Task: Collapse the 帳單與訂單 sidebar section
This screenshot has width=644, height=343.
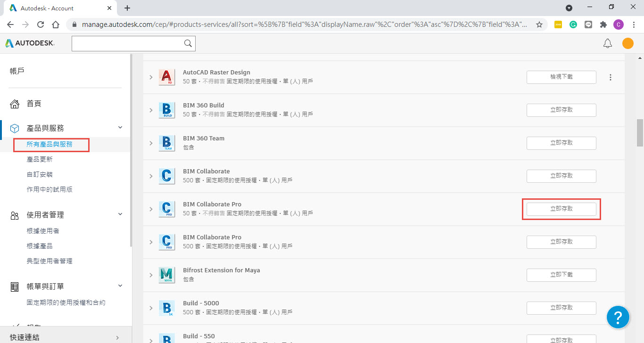Action: pos(120,286)
